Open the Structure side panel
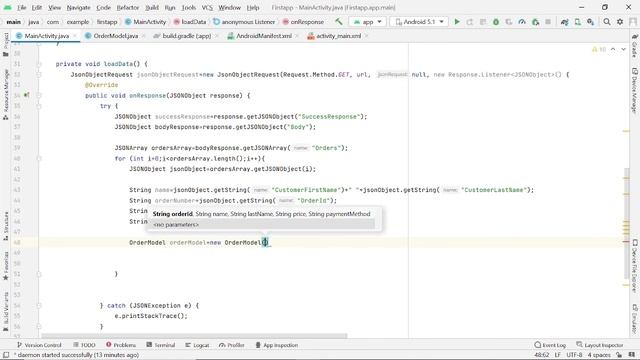The height and width of the screenshot is (360, 640). click(6, 226)
